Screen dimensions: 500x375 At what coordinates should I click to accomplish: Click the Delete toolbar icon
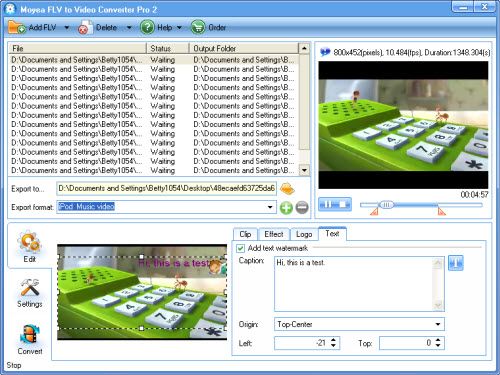pyautogui.click(x=85, y=28)
